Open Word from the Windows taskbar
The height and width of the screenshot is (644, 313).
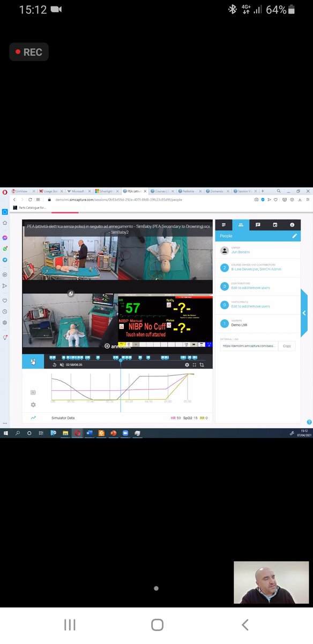tap(90, 433)
